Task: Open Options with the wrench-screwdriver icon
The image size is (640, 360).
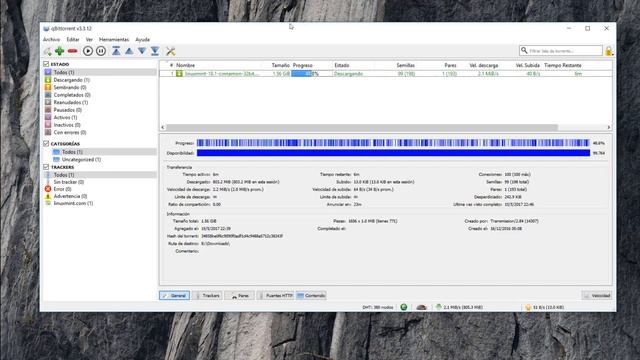Action: (170, 51)
